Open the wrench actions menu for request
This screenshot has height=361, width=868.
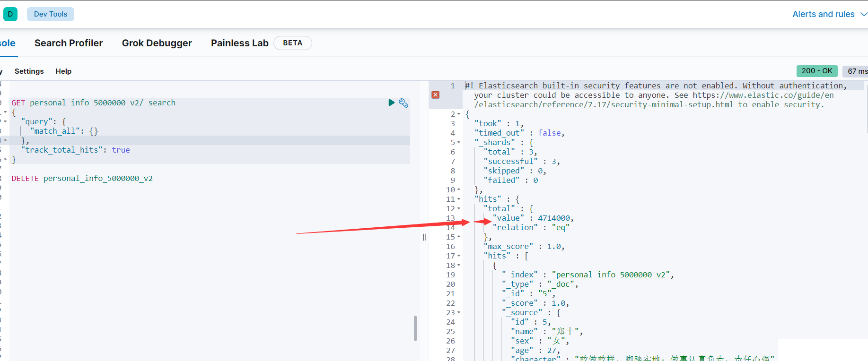pos(403,103)
